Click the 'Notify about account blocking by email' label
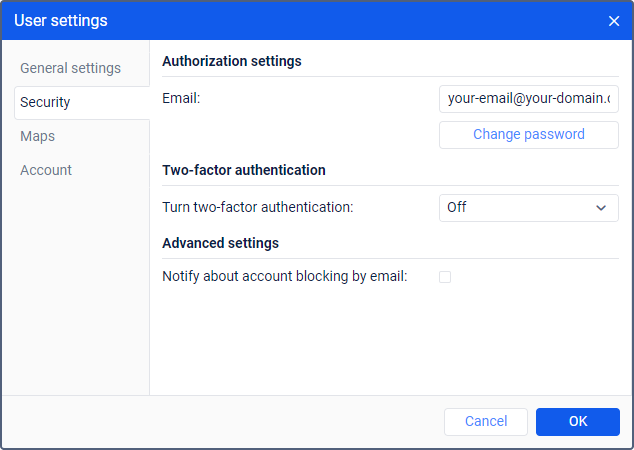 click(284, 277)
